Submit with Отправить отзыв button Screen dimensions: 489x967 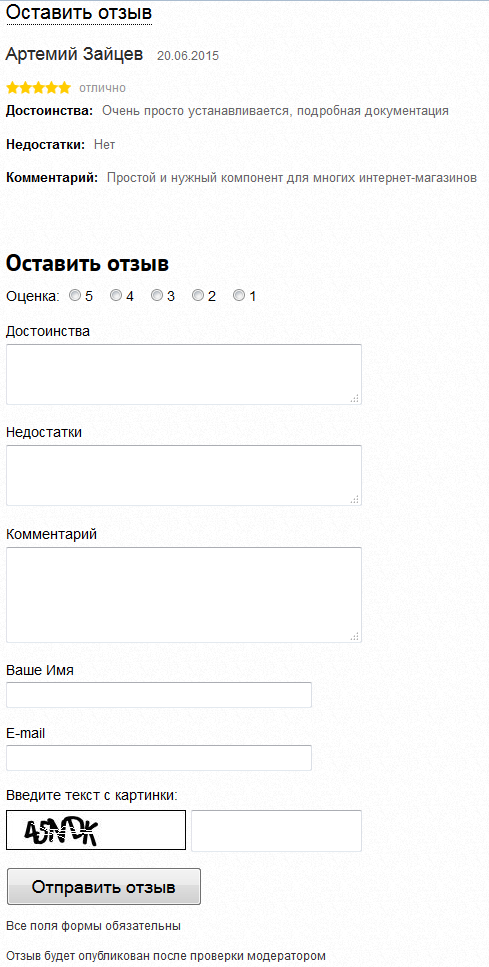coord(104,887)
